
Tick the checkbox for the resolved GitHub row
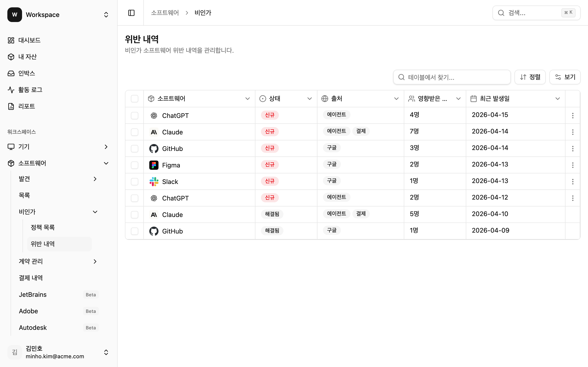(134, 231)
